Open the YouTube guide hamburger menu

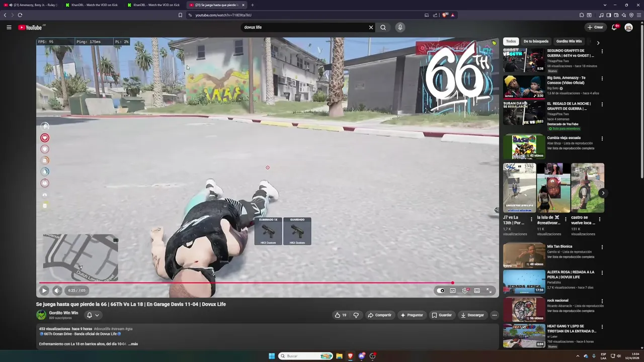[9, 27]
